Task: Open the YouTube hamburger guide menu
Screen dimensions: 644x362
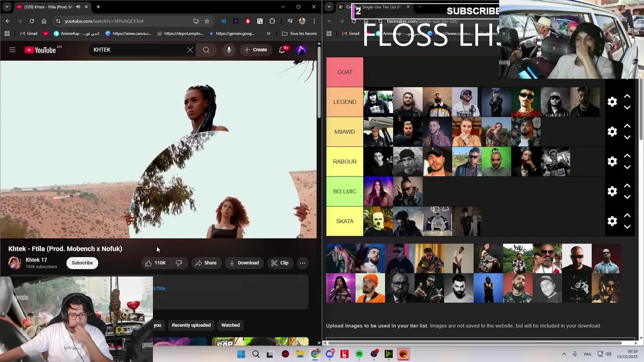Action: tap(13, 50)
